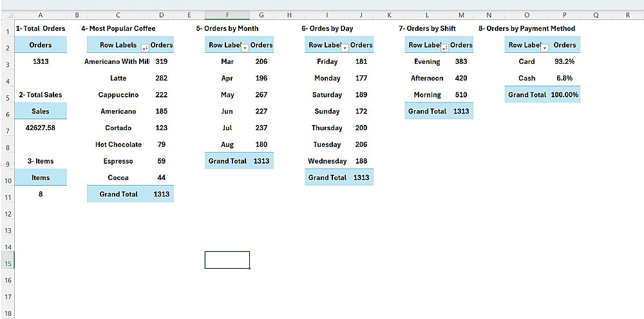644x319 pixels.
Task: Select the Afternoon orders value 420
Action: coord(461,78)
